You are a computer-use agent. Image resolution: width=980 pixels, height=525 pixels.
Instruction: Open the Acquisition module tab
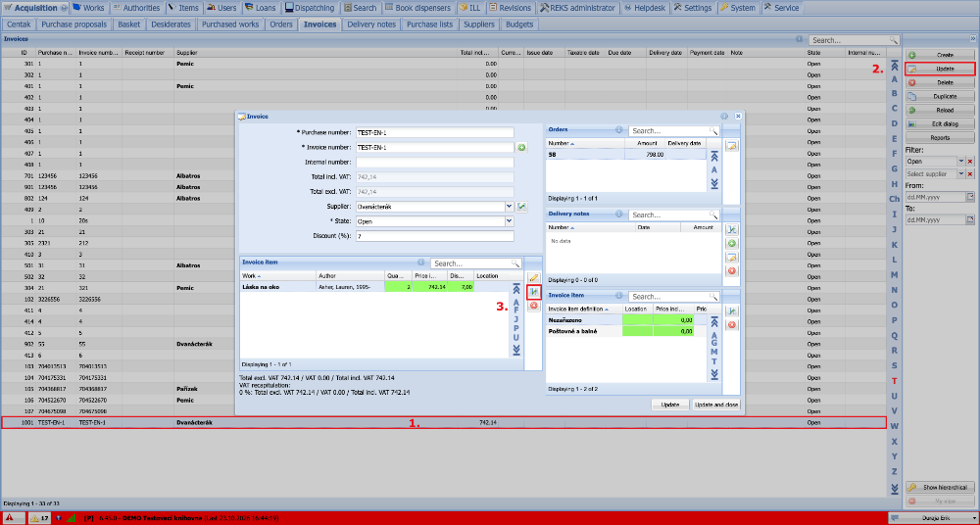35,8
